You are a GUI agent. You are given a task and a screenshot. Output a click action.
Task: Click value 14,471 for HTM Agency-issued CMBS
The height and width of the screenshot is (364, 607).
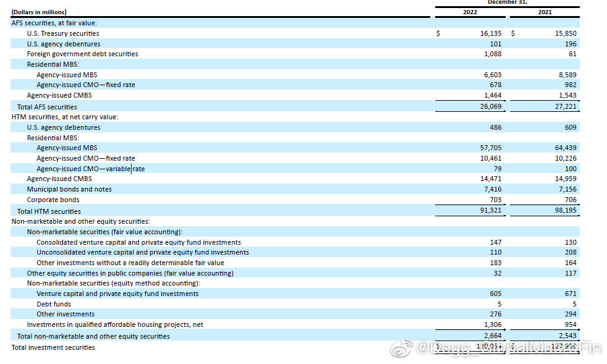(x=490, y=179)
